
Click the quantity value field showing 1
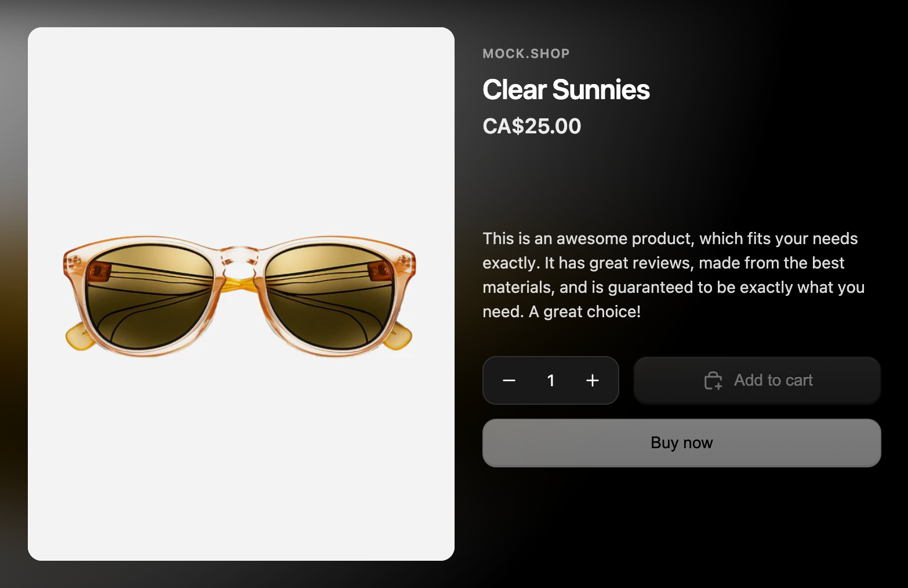click(551, 380)
